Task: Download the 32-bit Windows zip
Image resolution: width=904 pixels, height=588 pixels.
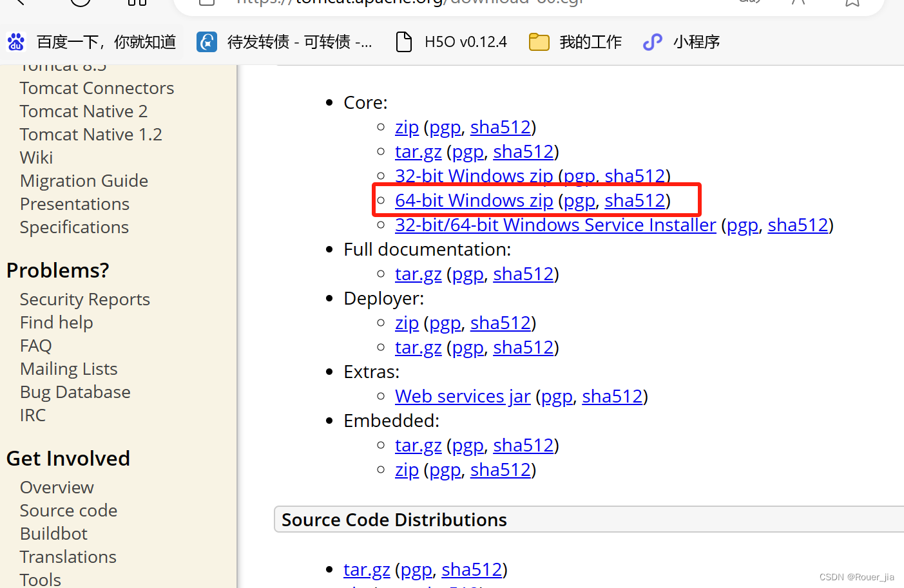Action: pyautogui.click(x=474, y=176)
